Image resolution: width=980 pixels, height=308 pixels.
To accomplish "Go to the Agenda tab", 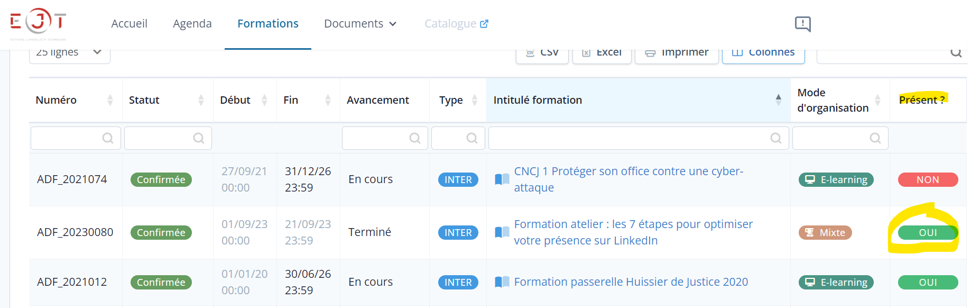I will [192, 24].
